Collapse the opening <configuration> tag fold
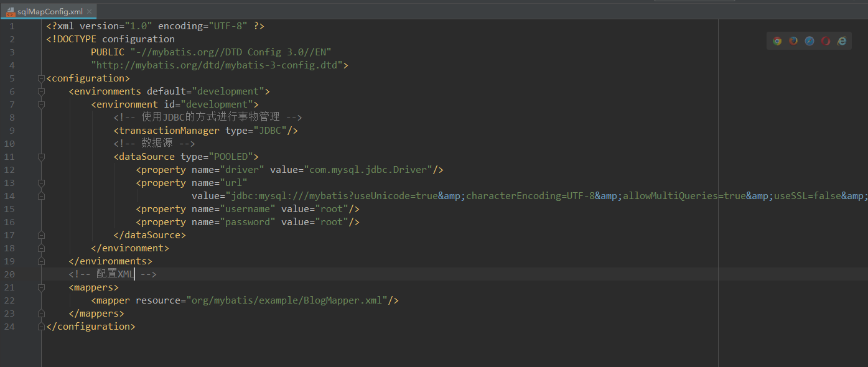The image size is (868, 367). point(41,78)
